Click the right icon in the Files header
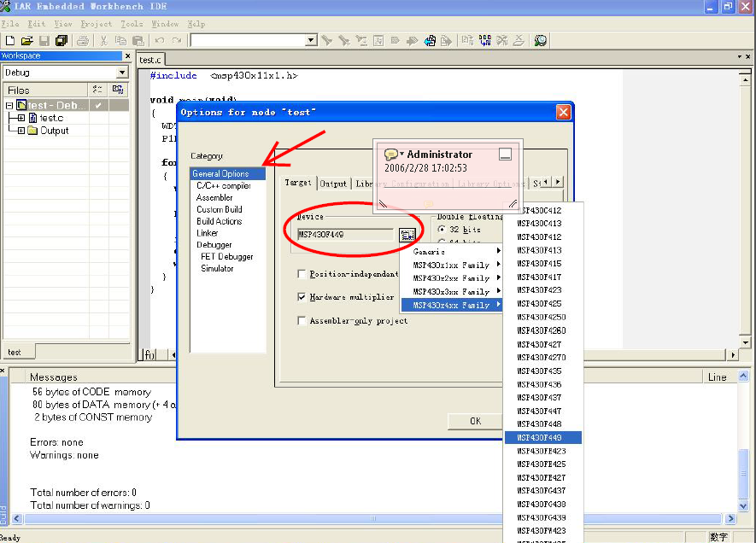Screen dimensions: 756x543 [118, 90]
